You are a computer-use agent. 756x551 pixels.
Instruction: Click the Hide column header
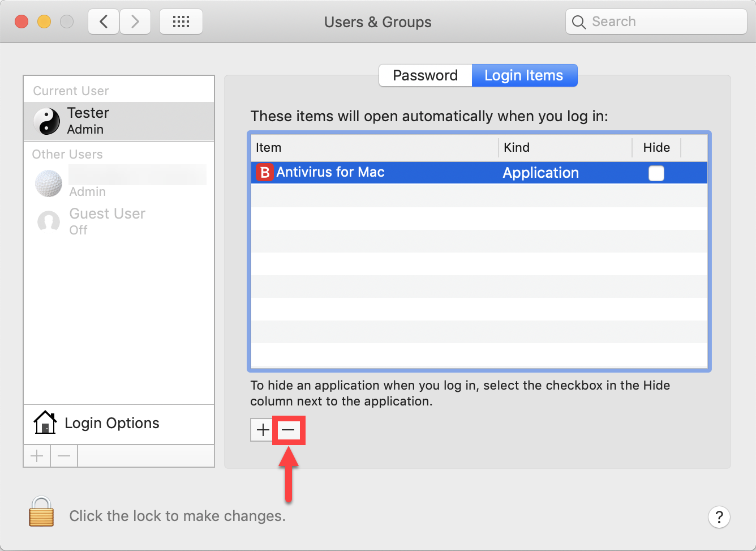coord(656,147)
